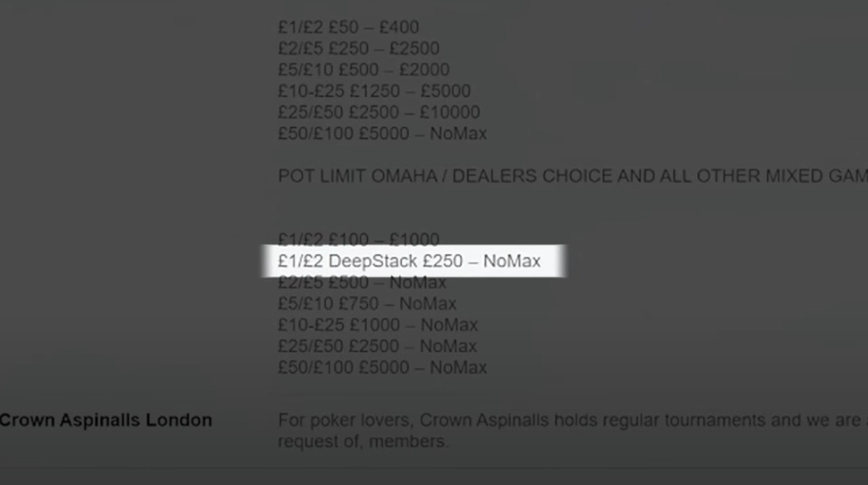This screenshot has height=485, width=868.
Task: Click the POT LIMIT OMAHA heading text
Action: (358, 176)
